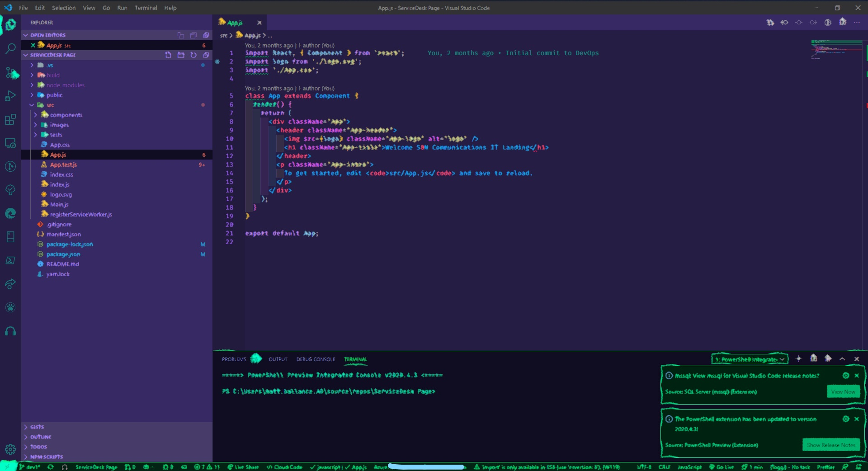Screen dimensions: 868x471
Task: Toggle Prettier in status bar
Action: [826, 467]
